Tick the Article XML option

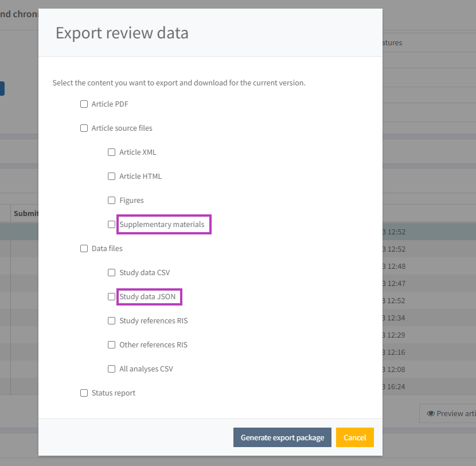[112, 152]
